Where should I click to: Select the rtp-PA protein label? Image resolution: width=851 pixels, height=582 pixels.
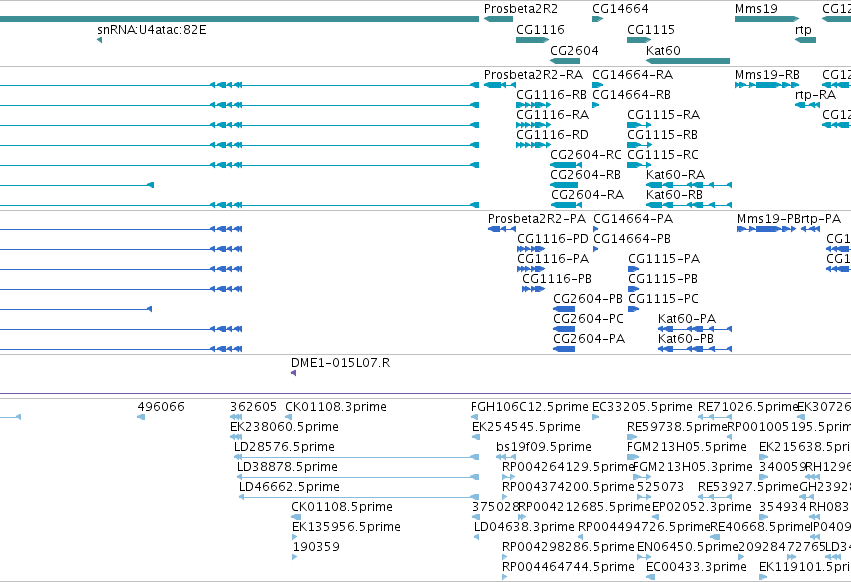pyautogui.click(x=821, y=219)
